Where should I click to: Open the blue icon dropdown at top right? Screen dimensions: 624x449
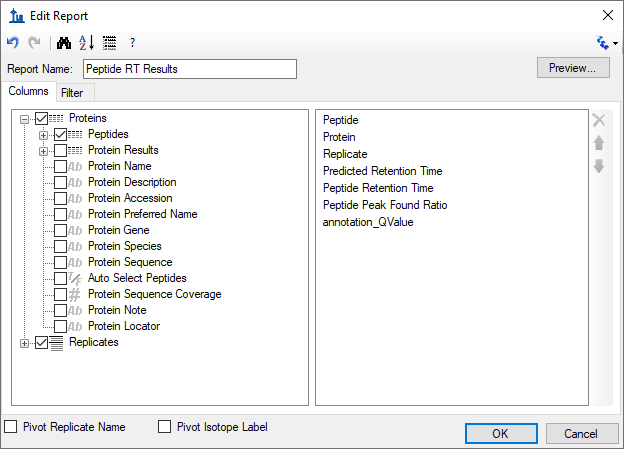[607, 43]
